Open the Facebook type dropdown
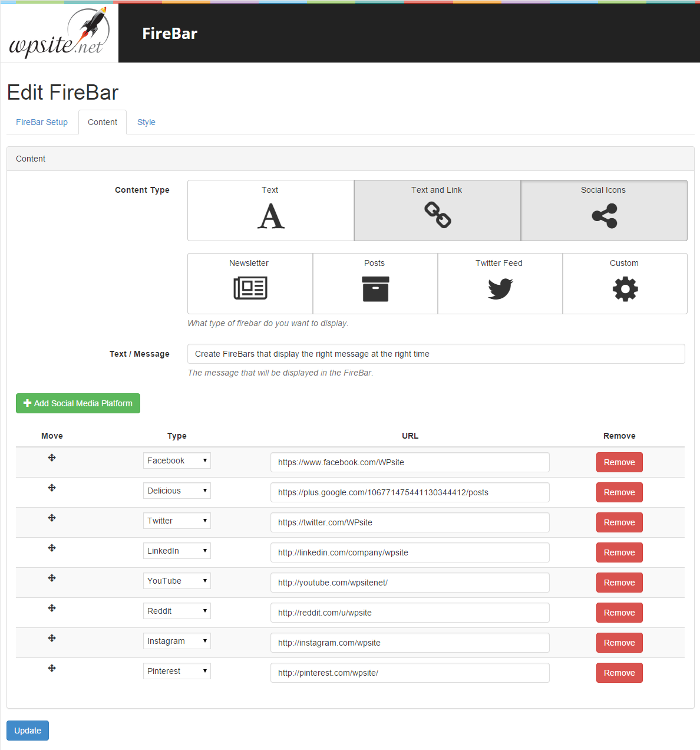Viewport: 700px width, 750px height. coord(177,460)
